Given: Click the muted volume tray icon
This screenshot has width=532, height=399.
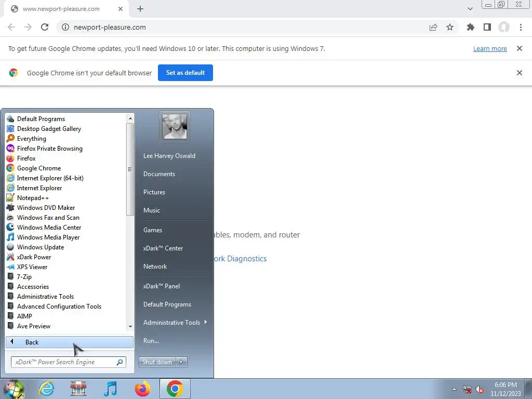Looking at the screenshot, I should [x=480, y=389].
